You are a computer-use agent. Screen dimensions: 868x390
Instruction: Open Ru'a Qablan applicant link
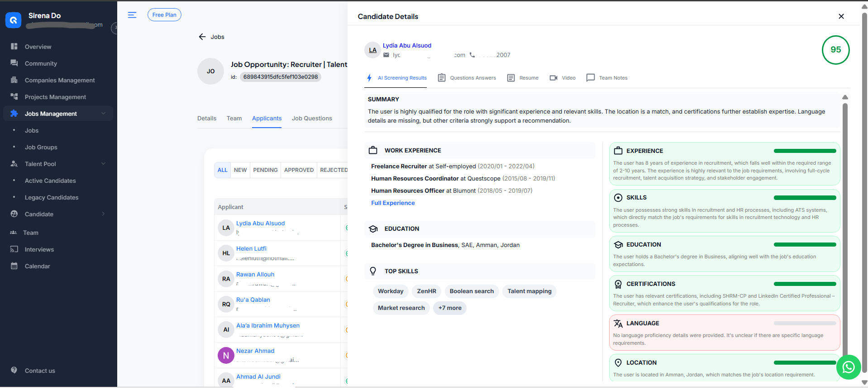253,300
